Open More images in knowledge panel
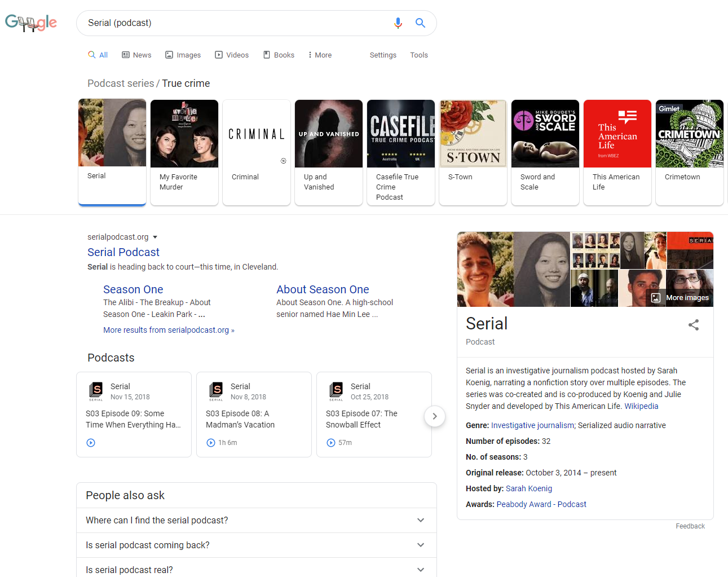The height and width of the screenshot is (577, 728). coord(680,298)
